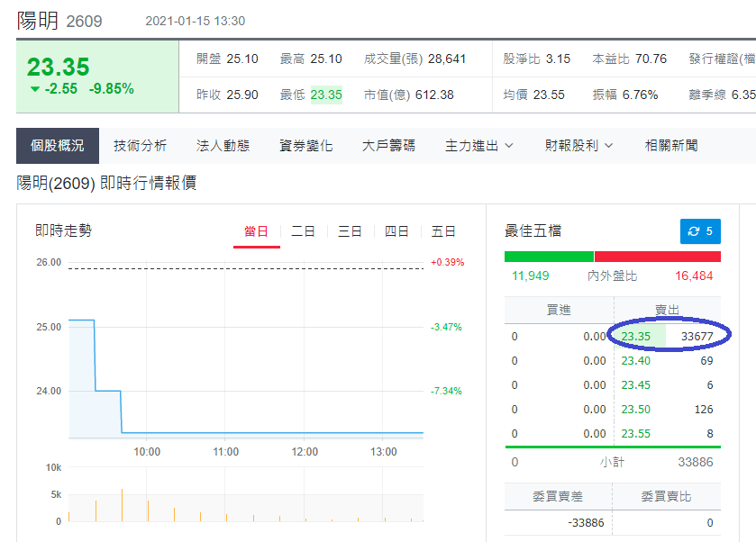Viewport: 756px width, 542px height.
Task: Click the green inner-volume bar segment
Action: pos(549,257)
